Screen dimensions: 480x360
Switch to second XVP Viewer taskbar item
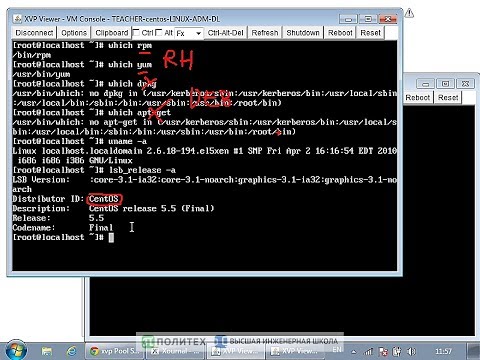(x=295, y=351)
